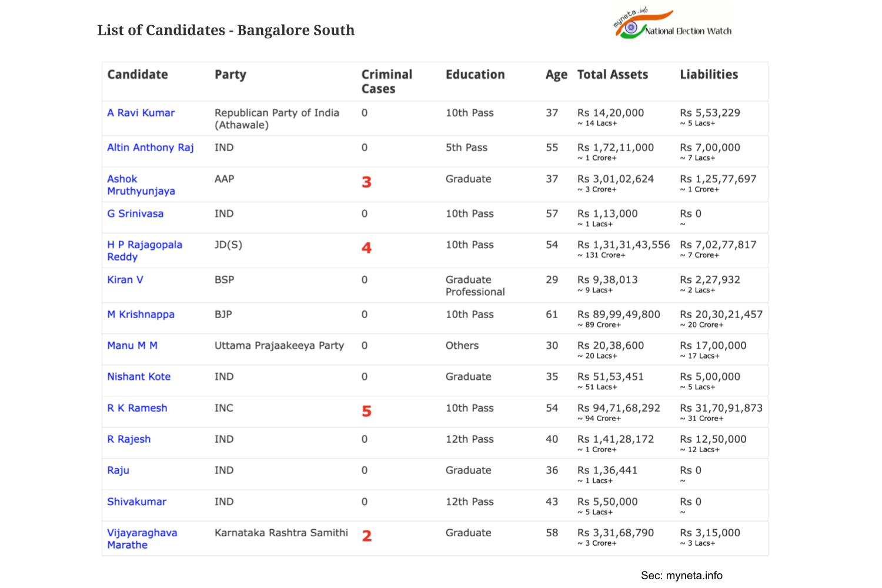Click the red criminal cases count 2
The height and width of the screenshot is (588, 882).
tap(366, 536)
